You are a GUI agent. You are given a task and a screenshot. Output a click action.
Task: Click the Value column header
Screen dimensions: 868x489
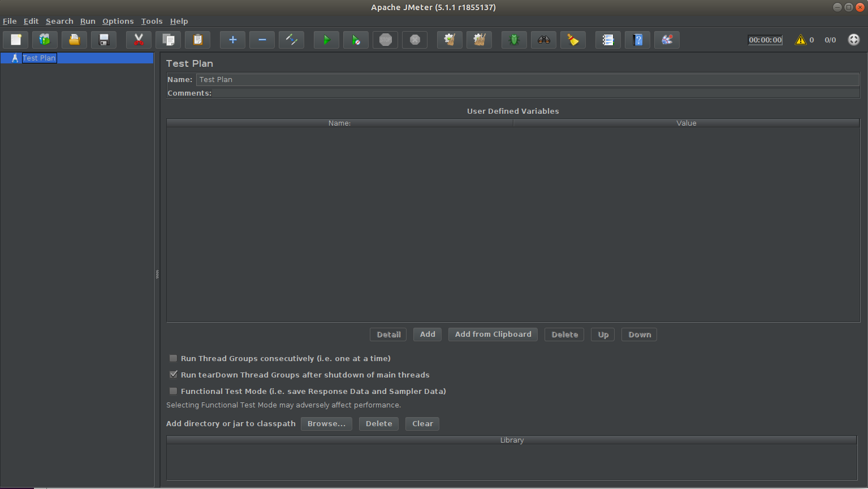point(686,123)
